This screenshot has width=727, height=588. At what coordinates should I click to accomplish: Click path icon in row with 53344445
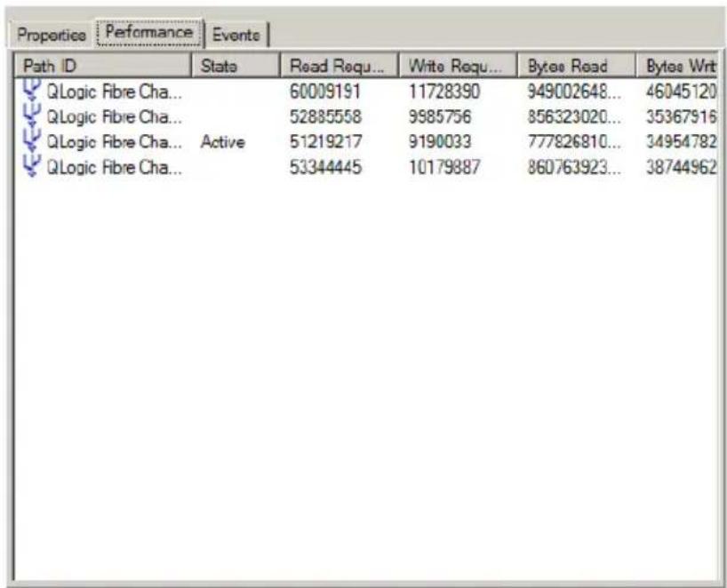coord(31,166)
